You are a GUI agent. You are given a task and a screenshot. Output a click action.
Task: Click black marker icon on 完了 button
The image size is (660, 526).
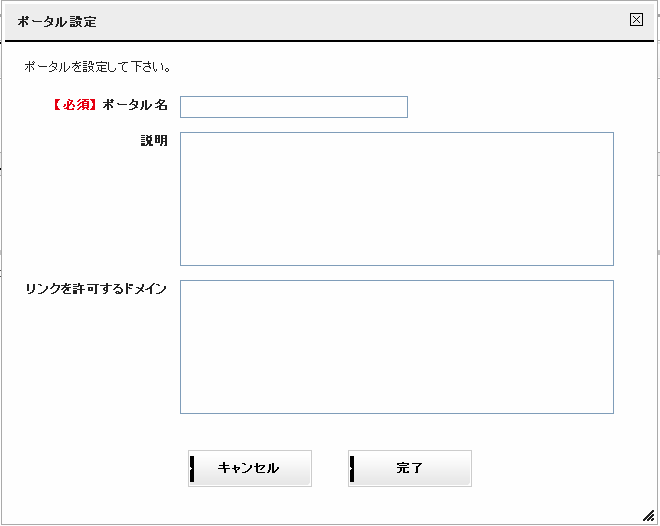pos(352,468)
